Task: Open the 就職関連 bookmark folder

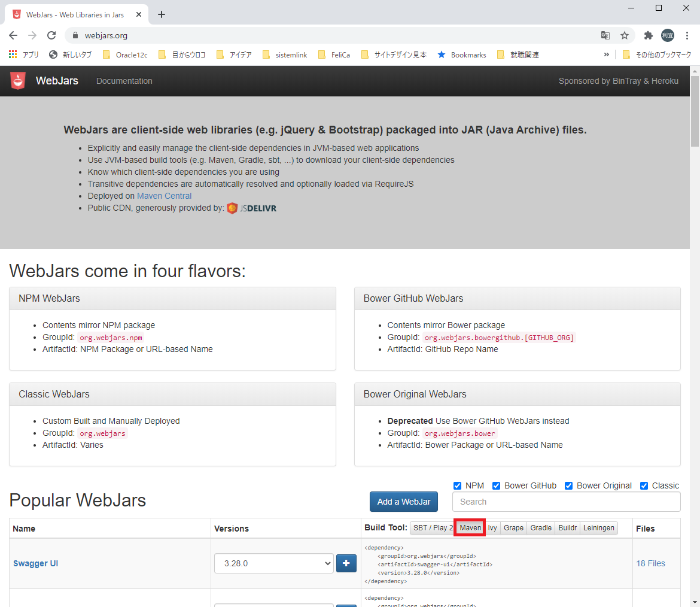Action: click(x=518, y=54)
